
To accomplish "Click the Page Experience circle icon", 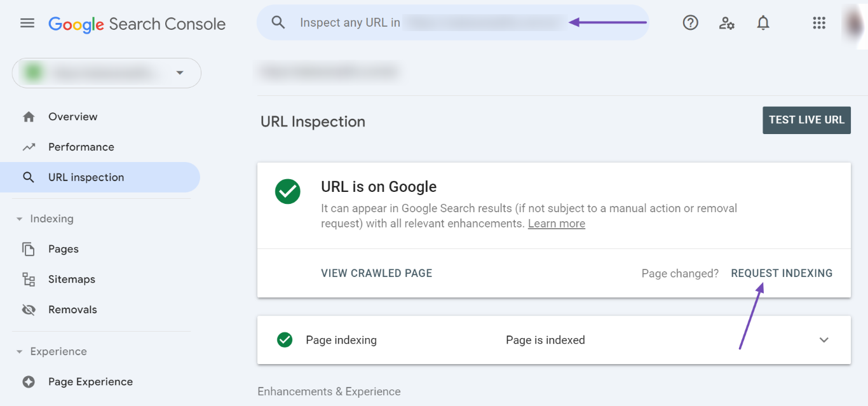I will [29, 382].
